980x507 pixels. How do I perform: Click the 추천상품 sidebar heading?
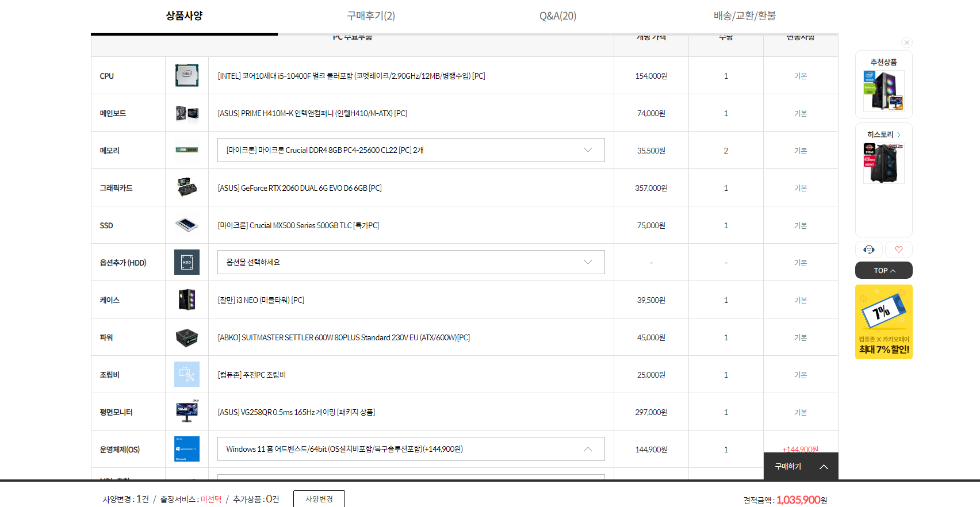[884, 62]
